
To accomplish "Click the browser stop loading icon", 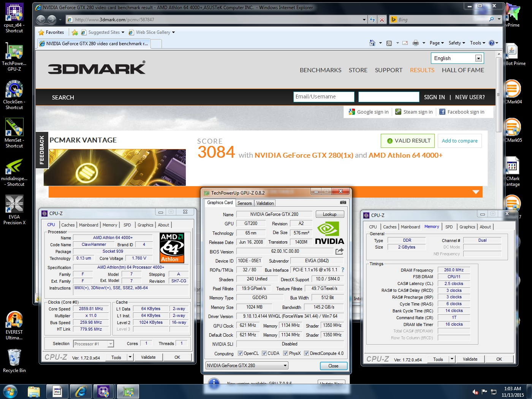I will (382, 19).
